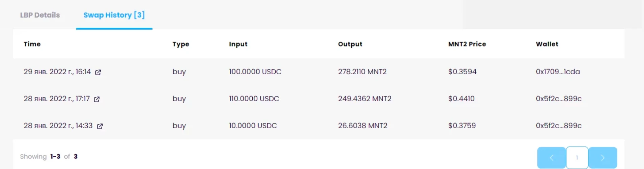Click the Time column header
This screenshot has width=644, height=169.
(32, 44)
